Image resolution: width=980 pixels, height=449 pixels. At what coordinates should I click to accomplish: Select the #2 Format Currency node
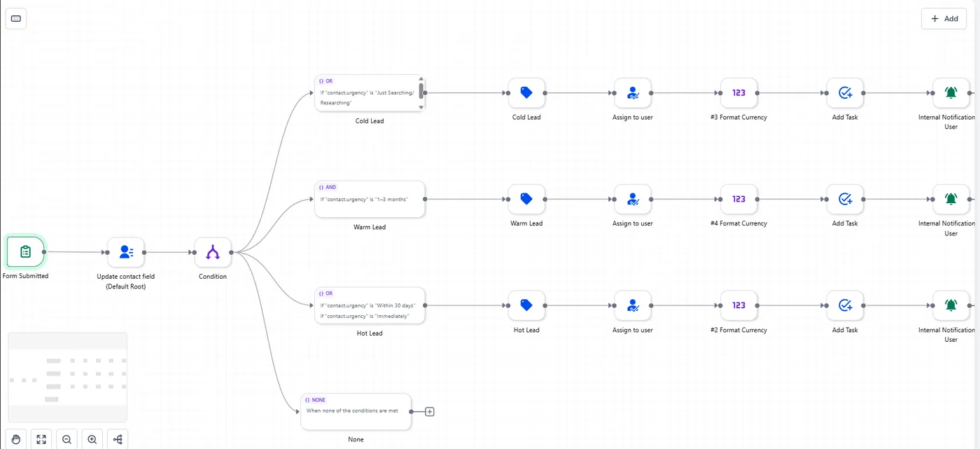point(738,305)
